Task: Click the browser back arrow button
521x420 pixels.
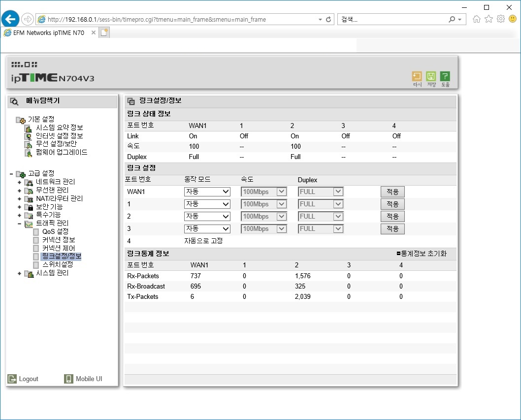Action: click(x=10, y=19)
